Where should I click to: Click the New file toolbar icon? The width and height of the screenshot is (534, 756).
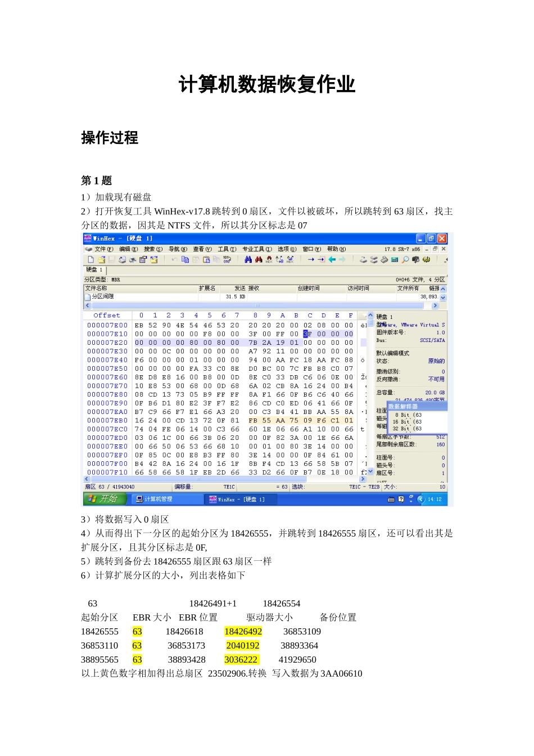tap(90, 259)
